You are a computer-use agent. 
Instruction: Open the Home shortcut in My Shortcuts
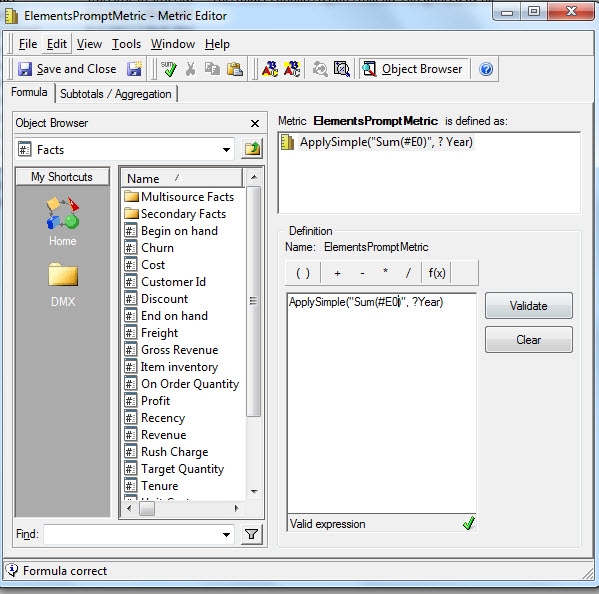[63, 222]
